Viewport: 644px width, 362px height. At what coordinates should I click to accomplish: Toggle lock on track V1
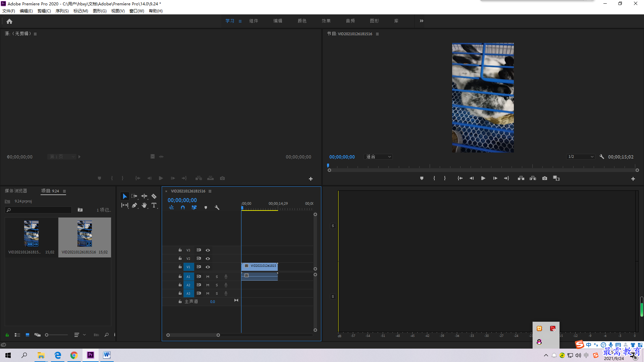pos(180,267)
